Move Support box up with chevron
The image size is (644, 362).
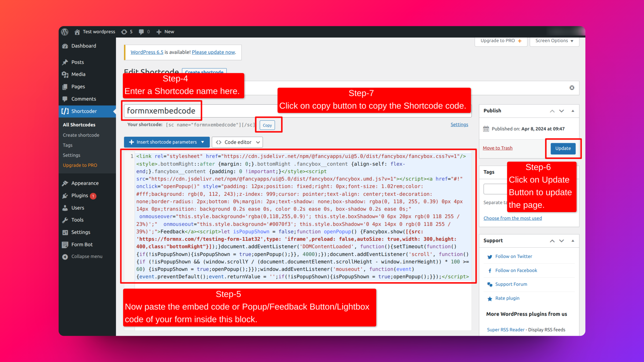coord(552,241)
